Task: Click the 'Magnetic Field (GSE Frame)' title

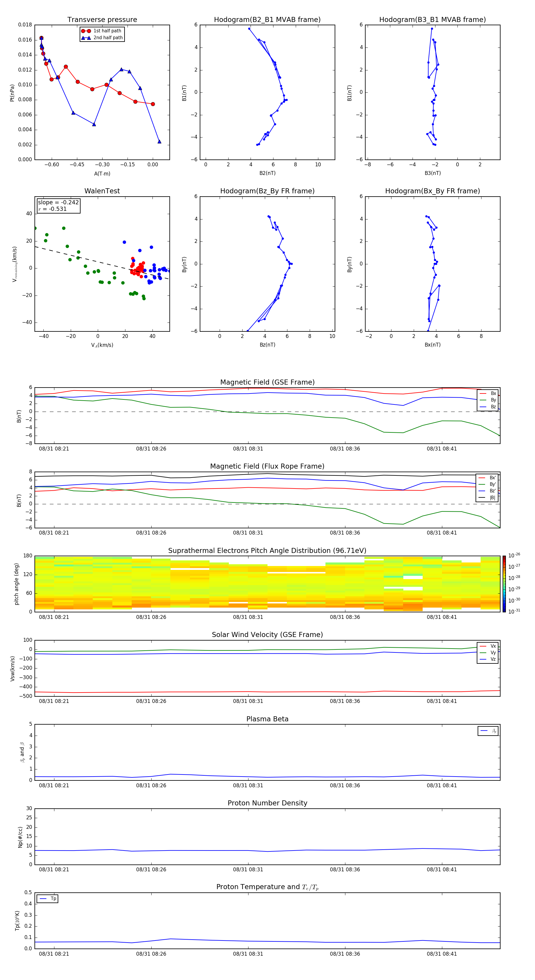Action: [267, 382]
